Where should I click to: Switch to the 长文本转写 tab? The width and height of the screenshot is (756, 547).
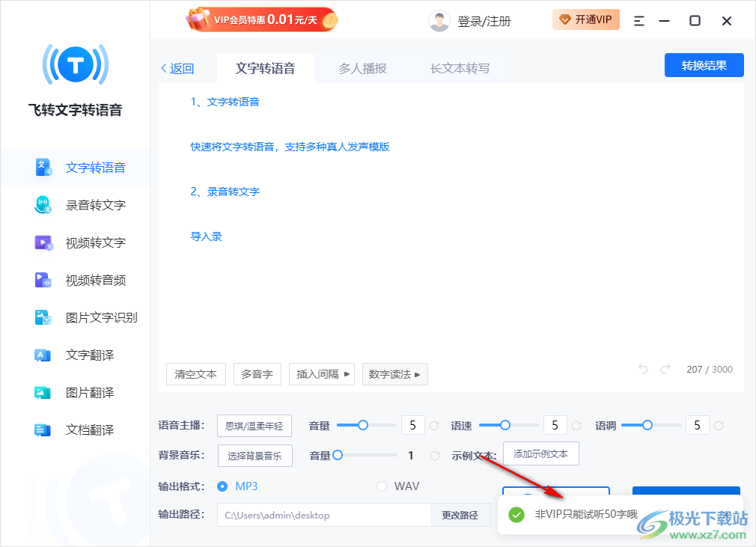pyautogui.click(x=460, y=68)
